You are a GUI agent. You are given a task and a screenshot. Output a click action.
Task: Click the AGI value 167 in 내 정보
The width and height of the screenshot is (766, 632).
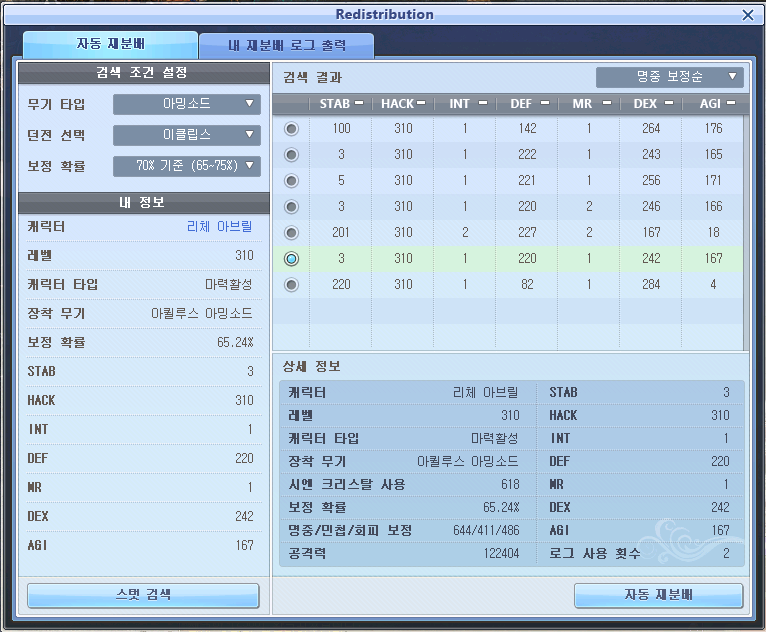[244, 545]
